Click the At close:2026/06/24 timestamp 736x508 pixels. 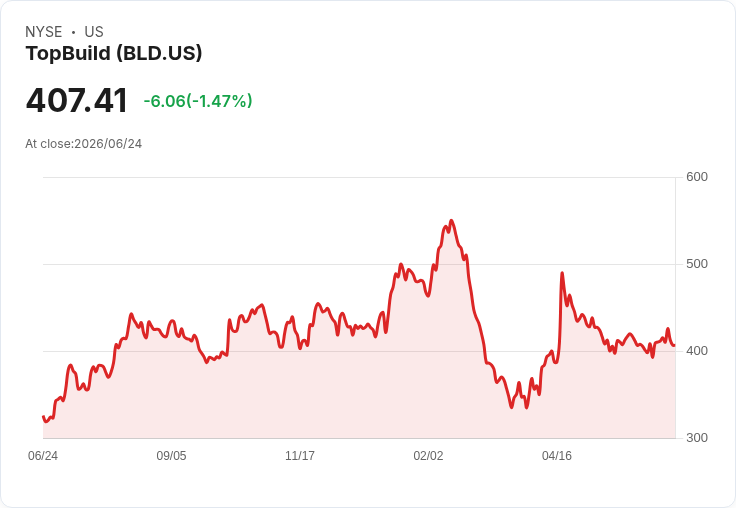point(84,144)
